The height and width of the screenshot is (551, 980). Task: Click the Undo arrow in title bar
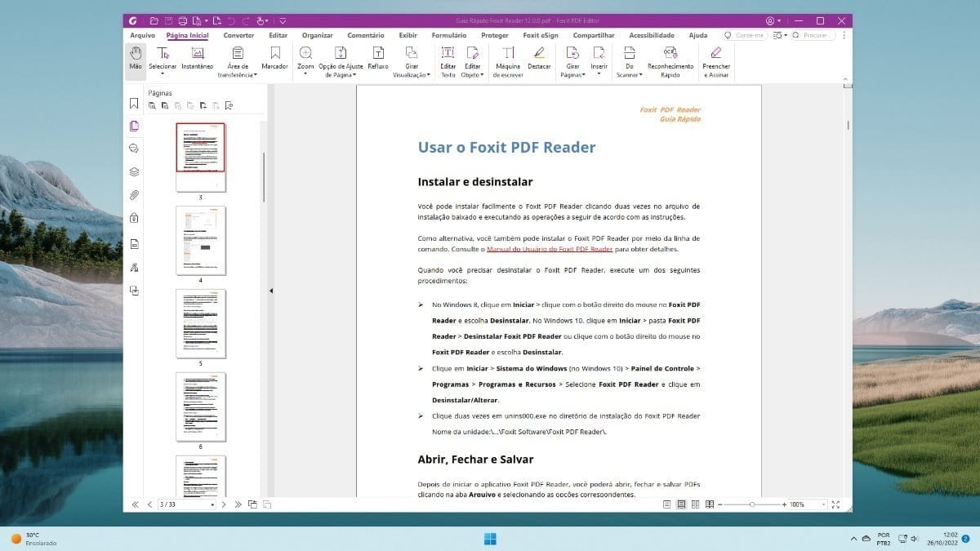click(231, 20)
